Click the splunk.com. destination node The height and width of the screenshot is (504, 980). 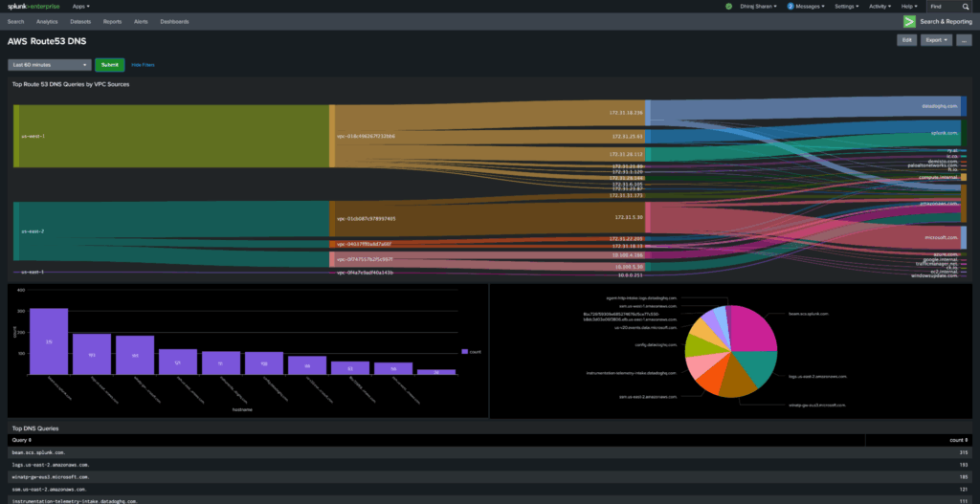click(964, 133)
